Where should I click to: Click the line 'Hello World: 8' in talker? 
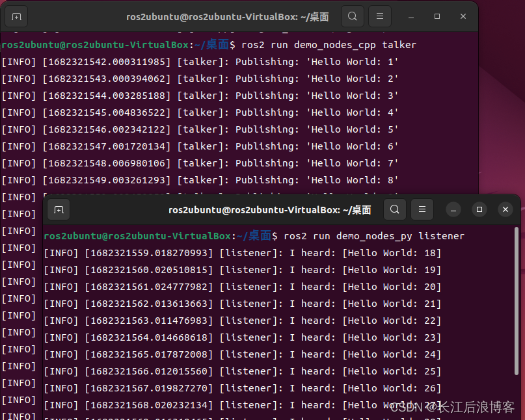click(200, 180)
